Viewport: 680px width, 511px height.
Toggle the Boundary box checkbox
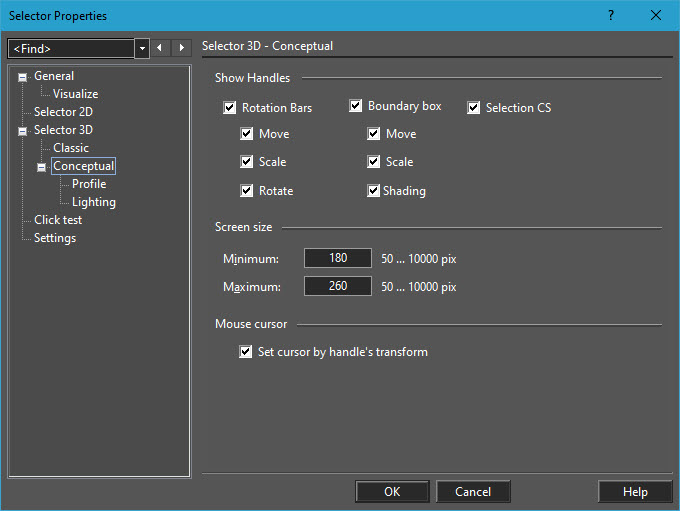click(355, 106)
